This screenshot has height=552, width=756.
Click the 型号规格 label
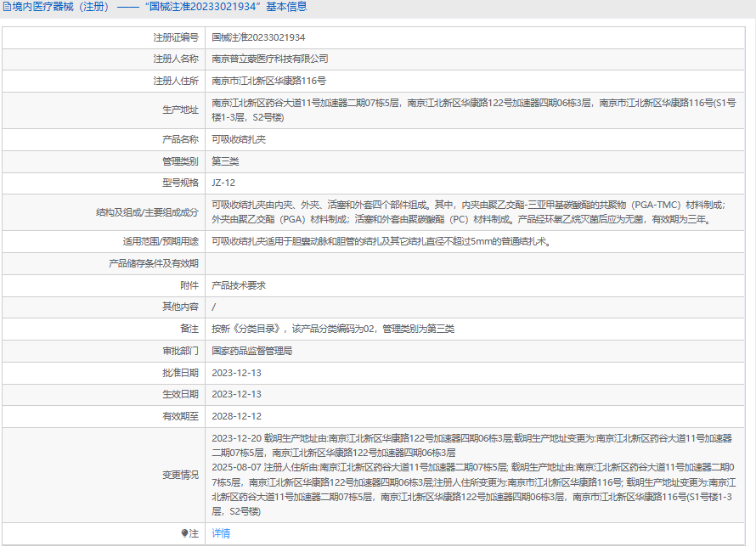tap(180, 183)
